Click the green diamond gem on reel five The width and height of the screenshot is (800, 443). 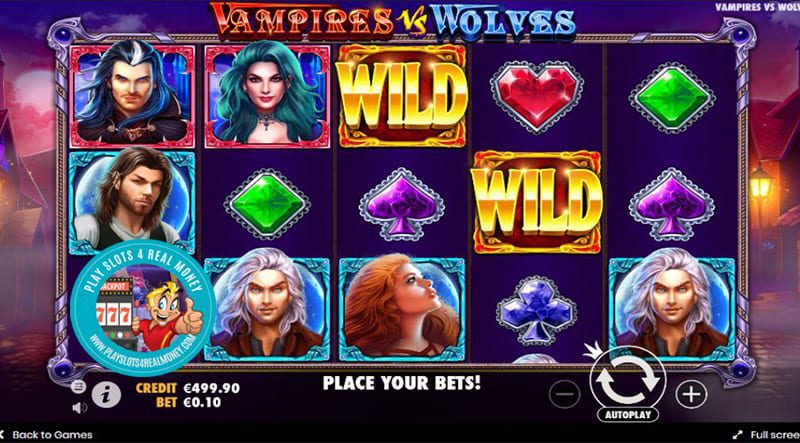672,97
